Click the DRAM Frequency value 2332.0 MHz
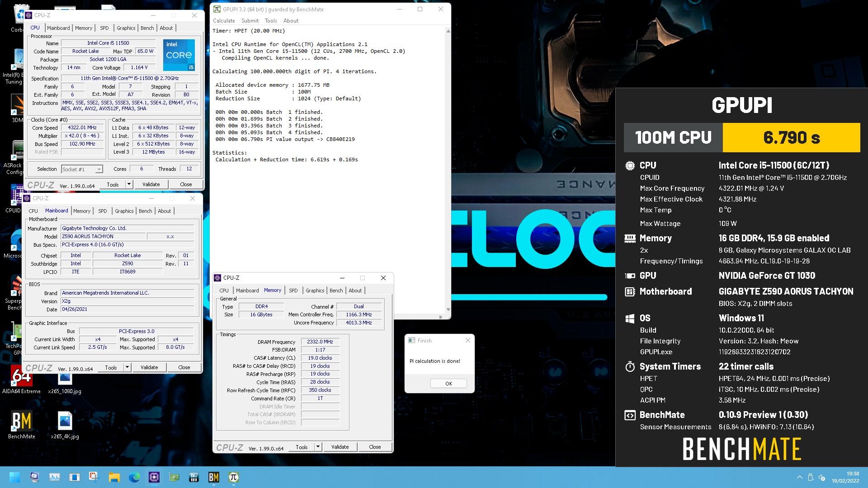The image size is (868, 488). (320, 342)
